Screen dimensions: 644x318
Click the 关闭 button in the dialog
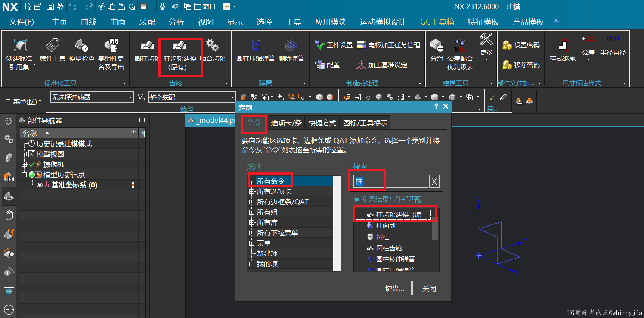point(429,288)
